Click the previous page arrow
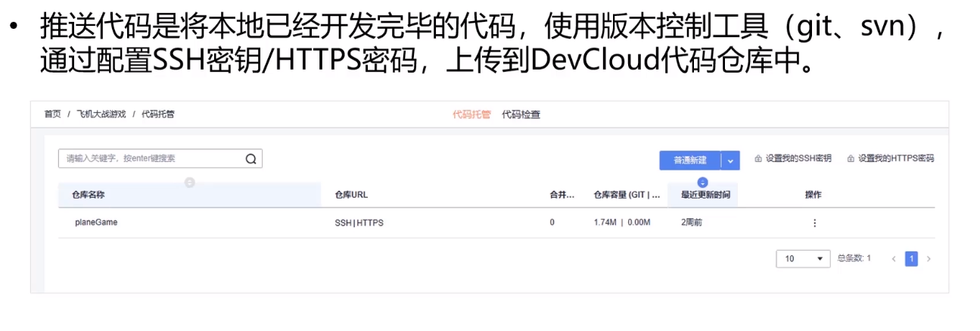980x331 pixels. coord(894,259)
